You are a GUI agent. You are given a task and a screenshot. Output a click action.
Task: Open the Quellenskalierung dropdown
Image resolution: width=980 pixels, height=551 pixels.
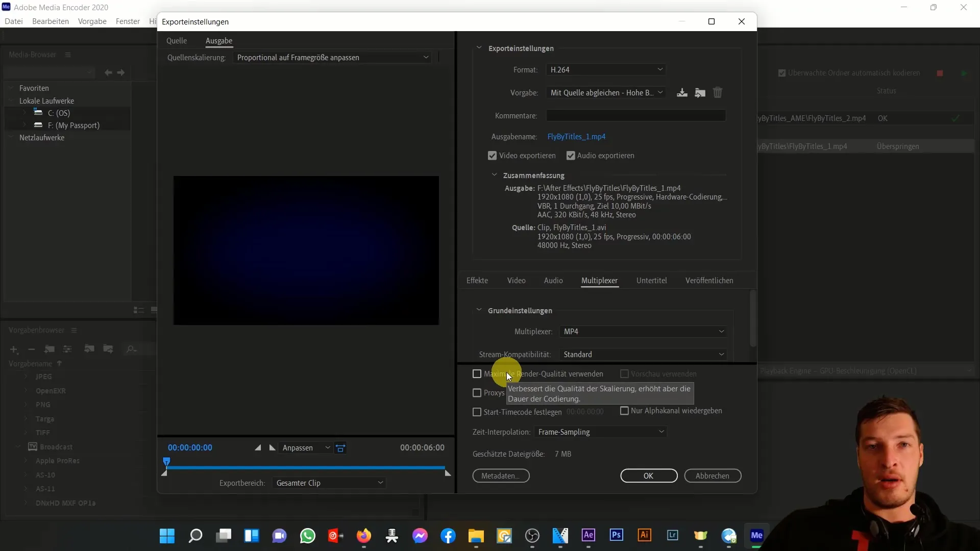click(332, 58)
